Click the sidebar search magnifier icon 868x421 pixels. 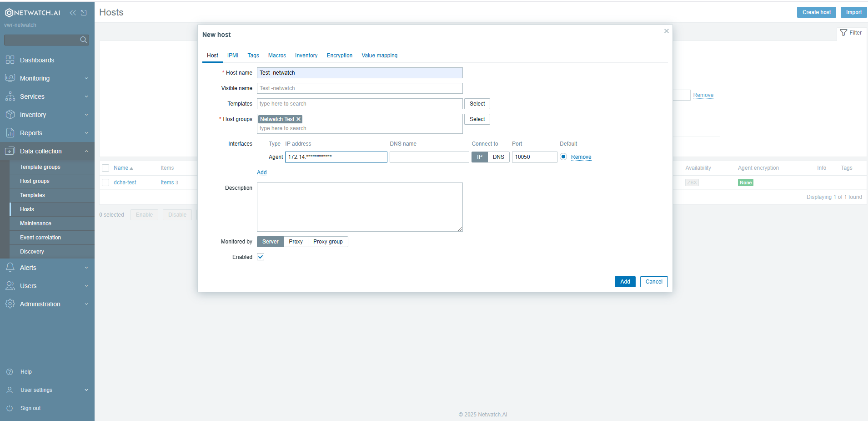[83, 40]
